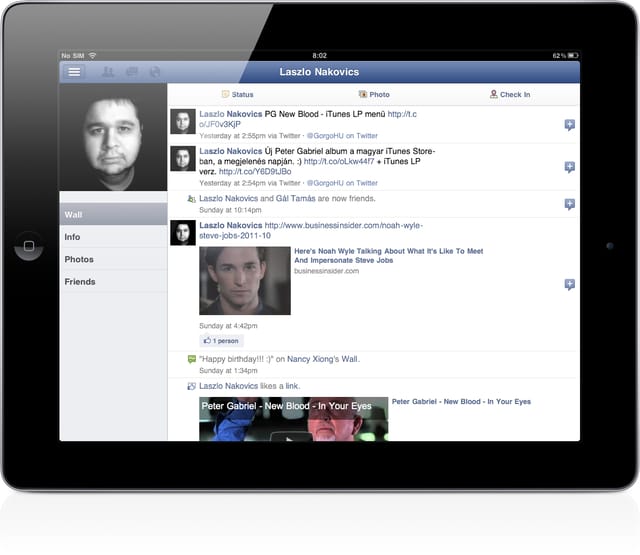Tap the 'Sunday at 1:34pm' timestamp
The width and height of the screenshot is (640, 555).
[x=228, y=371]
